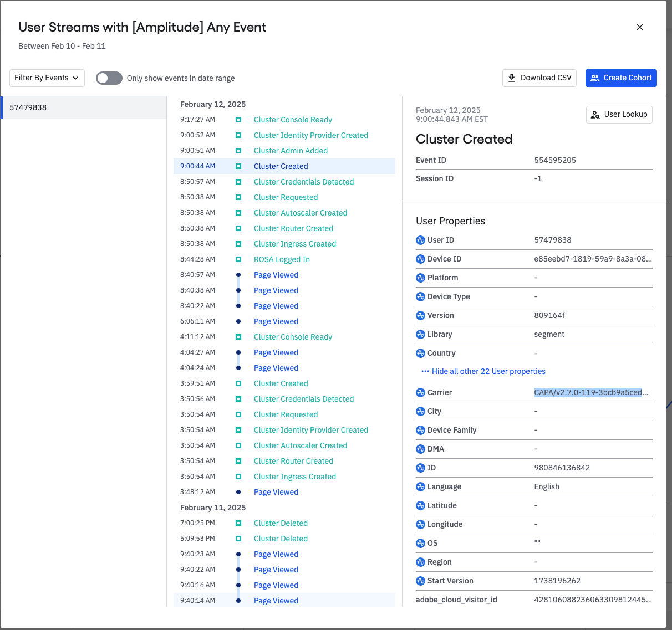The height and width of the screenshot is (630, 672).
Task: Select the 9:00:44 AM Cluster Created event
Action: pyautogui.click(x=284, y=166)
